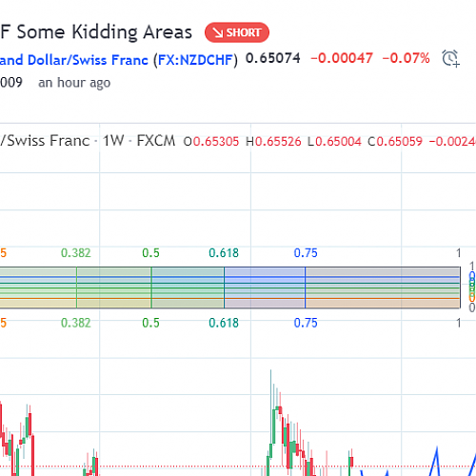Click the alarm clock add-alert icon
This screenshot has width=476, height=476.
pyautogui.click(x=450, y=59)
